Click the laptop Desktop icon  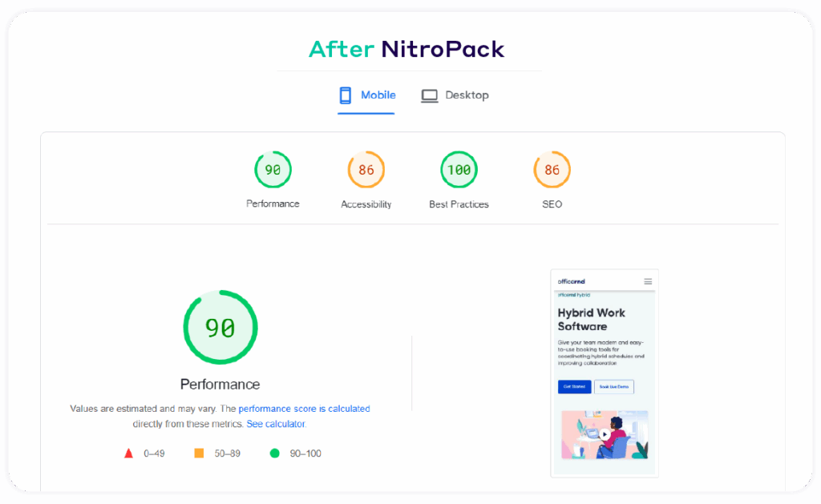pos(429,95)
